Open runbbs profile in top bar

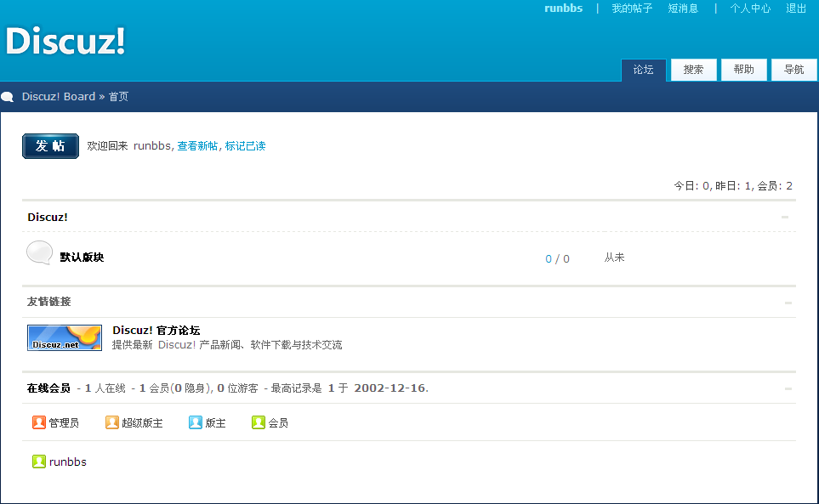coord(563,8)
